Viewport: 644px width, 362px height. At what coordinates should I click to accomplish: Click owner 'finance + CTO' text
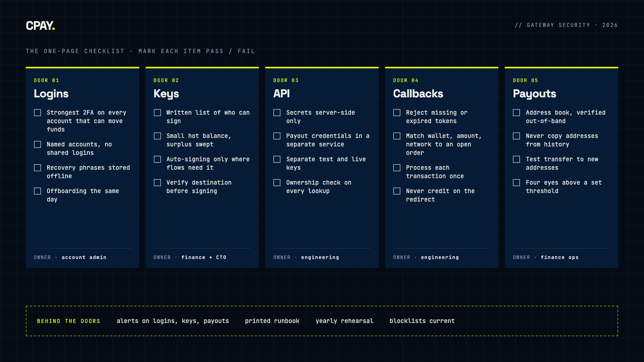tap(204, 257)
